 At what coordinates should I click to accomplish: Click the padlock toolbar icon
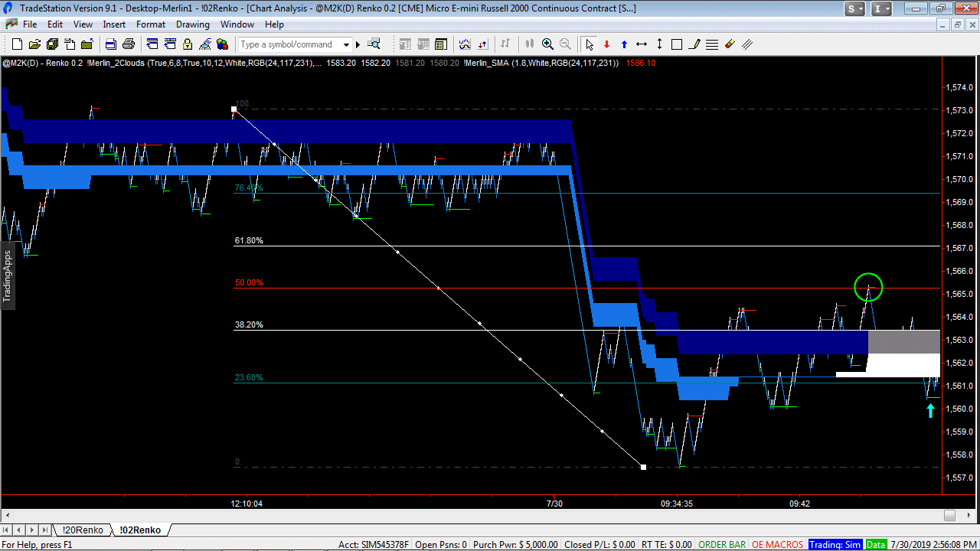click(187, 44)
